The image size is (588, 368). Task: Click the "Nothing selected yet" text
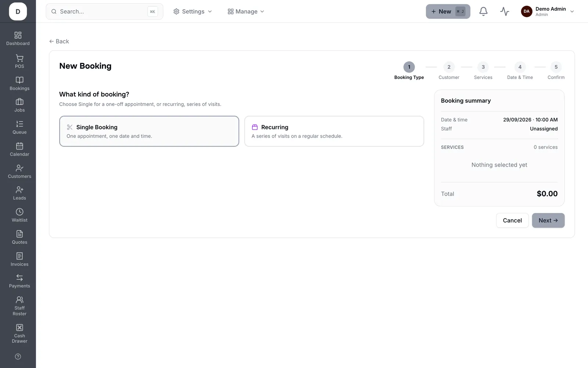tap(499, 165)
